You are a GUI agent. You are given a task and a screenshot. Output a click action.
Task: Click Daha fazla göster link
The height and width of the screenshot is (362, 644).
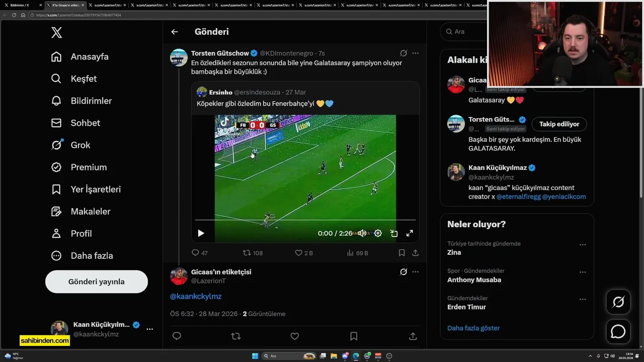tap(473, 328)
